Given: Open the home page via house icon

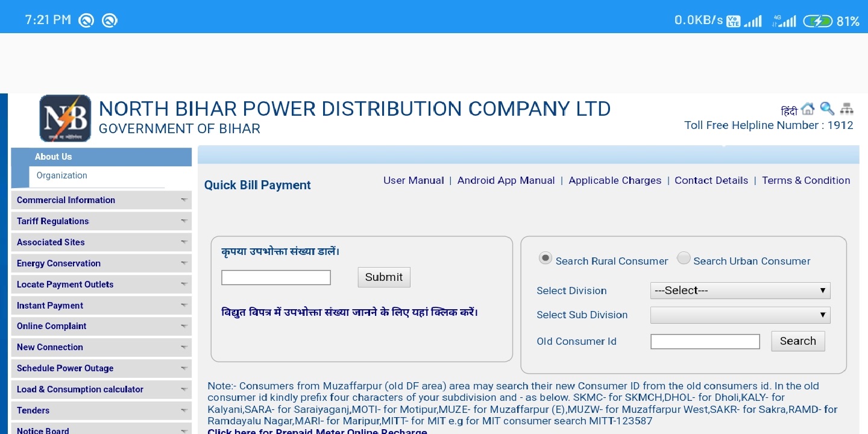Looking at the screenshot, I should click(x=808, y=108).
